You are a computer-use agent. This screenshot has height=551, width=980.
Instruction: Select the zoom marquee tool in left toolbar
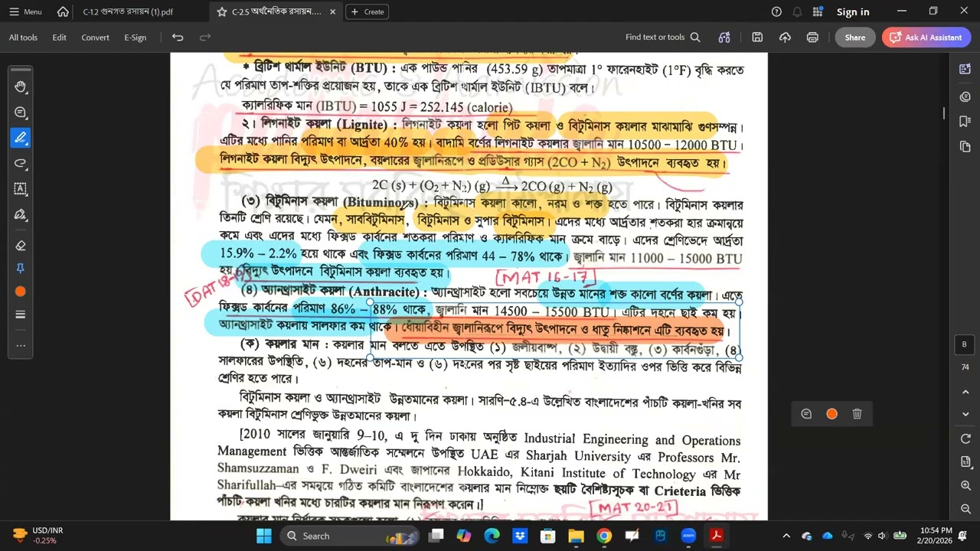point(21,112)
